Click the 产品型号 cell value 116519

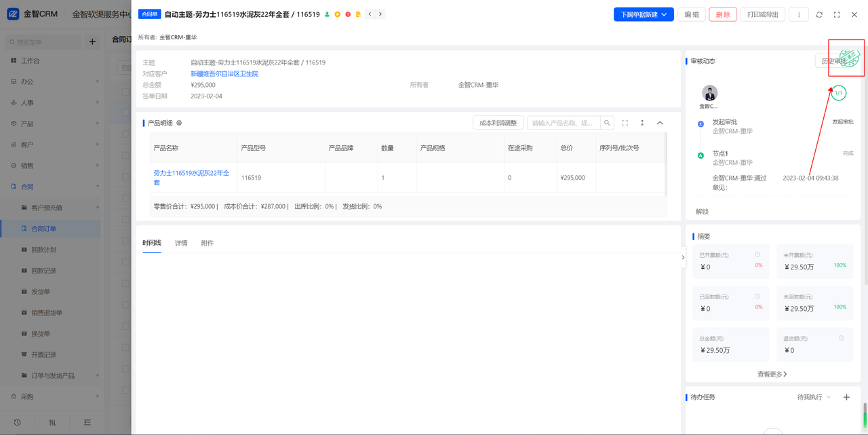251,178
